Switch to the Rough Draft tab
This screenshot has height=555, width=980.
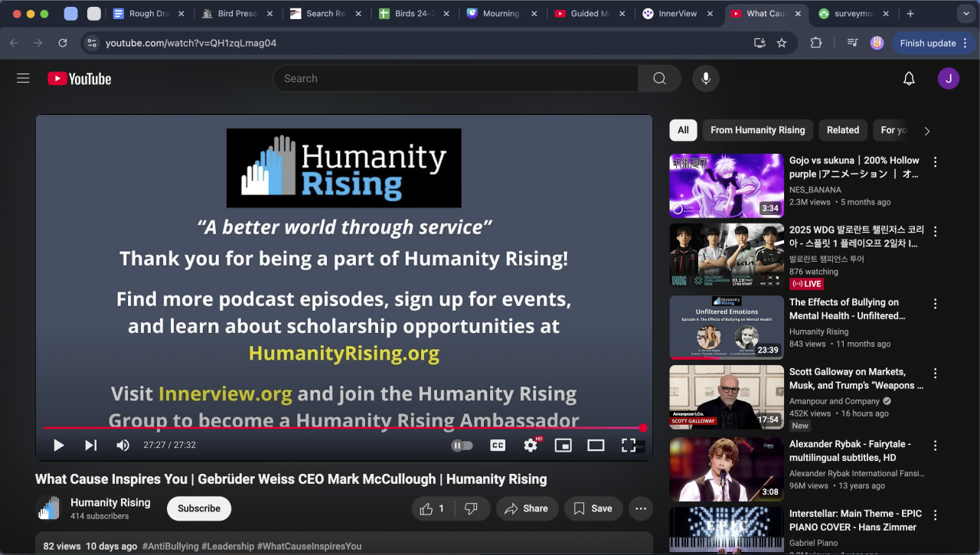[x=148, y=14]
